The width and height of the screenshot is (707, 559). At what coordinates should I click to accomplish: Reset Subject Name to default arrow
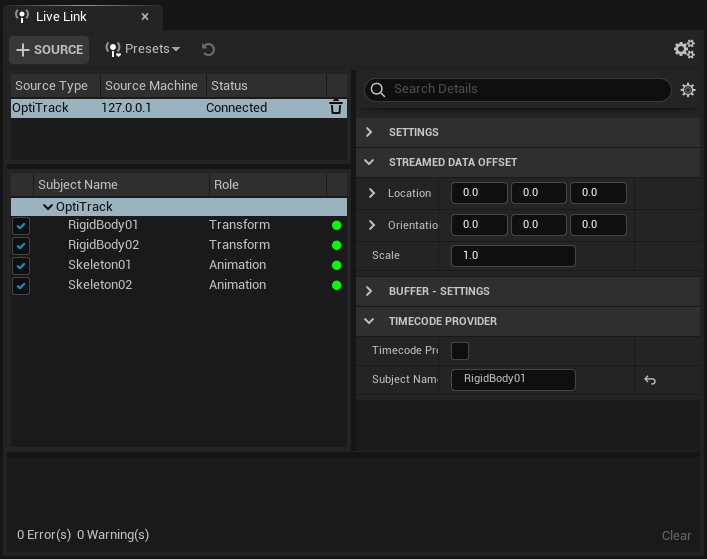[x=650, y=380]
